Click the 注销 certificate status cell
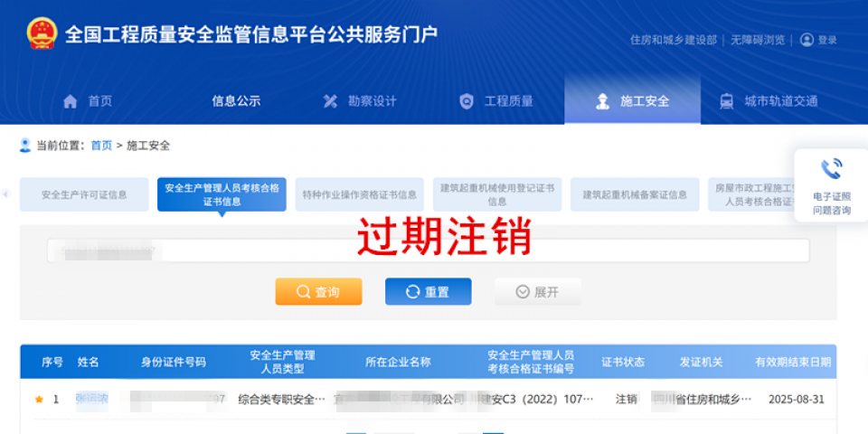Viewport: 868px width, 434px height. (x=626, y=399)
